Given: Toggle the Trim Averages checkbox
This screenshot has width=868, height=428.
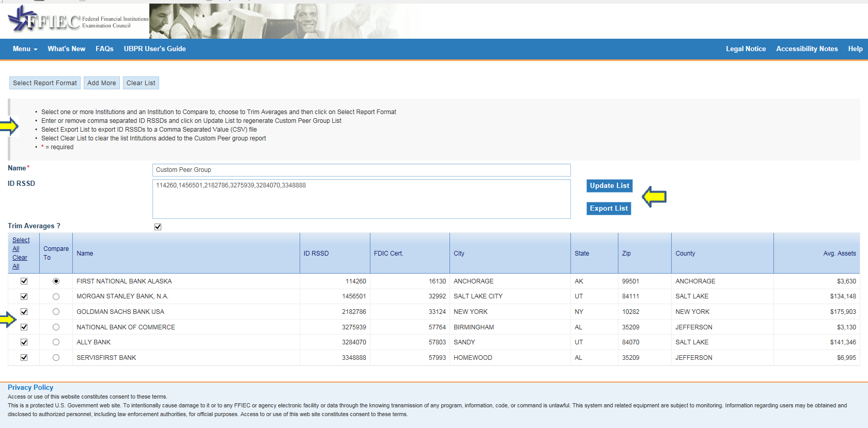Looking at the screenshot, I should pyautogui.click(x=158, y=227).
